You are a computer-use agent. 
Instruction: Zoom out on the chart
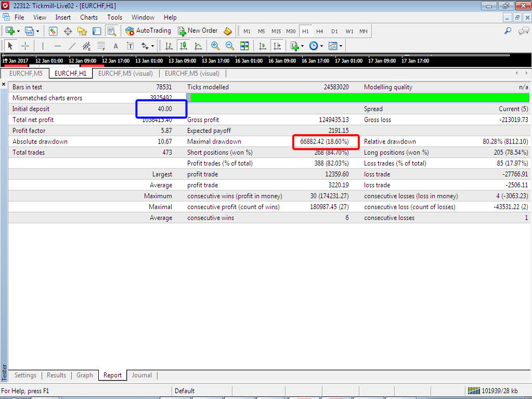(230, 46)
